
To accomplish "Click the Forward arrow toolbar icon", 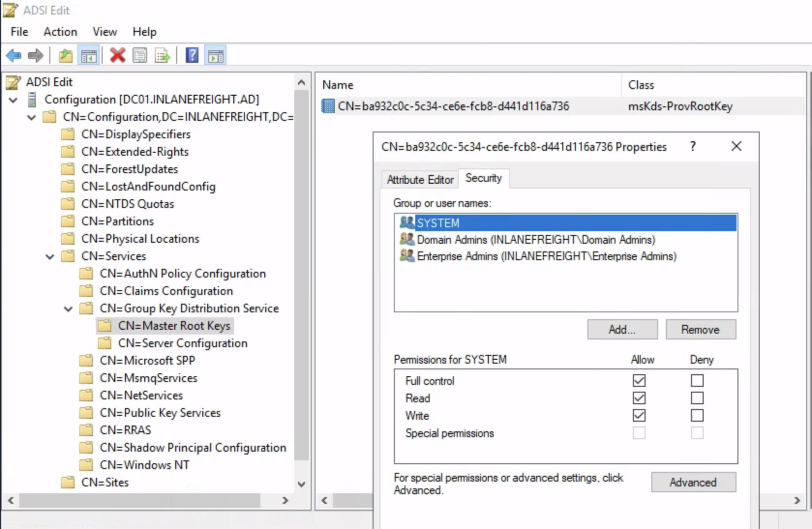I will (x=35, y=56).
